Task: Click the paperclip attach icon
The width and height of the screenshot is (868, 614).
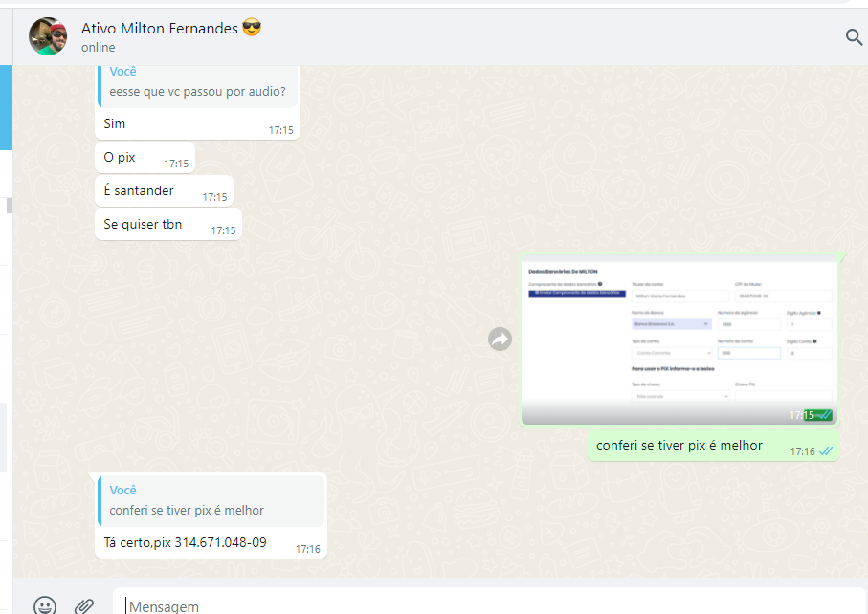Action: point(85,604)
